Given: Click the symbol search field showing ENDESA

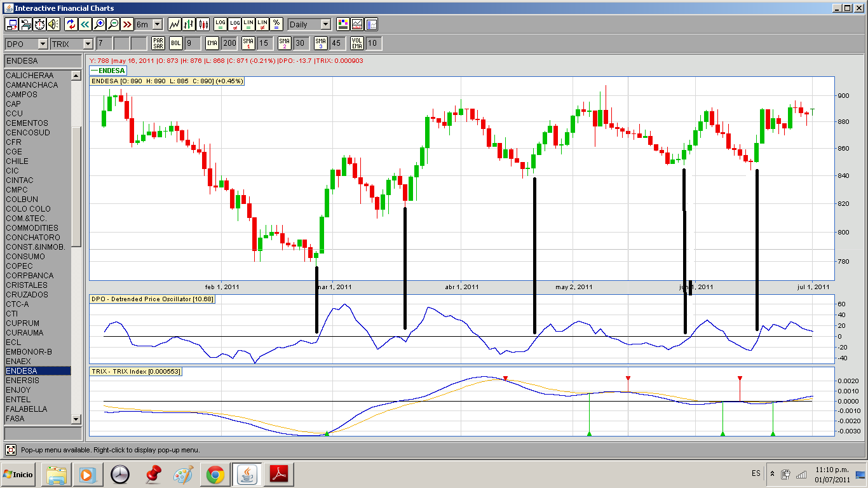Looking at the screenshot, I should (43, 61).
